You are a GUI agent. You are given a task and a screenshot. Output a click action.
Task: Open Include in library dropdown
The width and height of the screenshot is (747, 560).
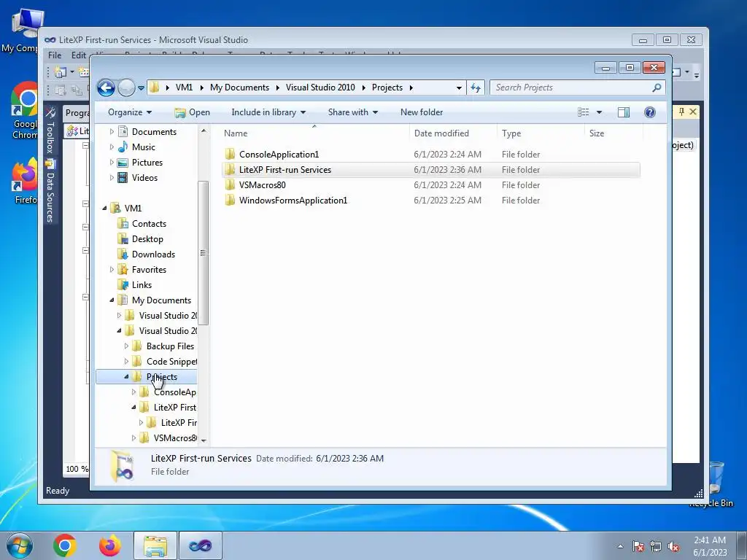[268, 112]
